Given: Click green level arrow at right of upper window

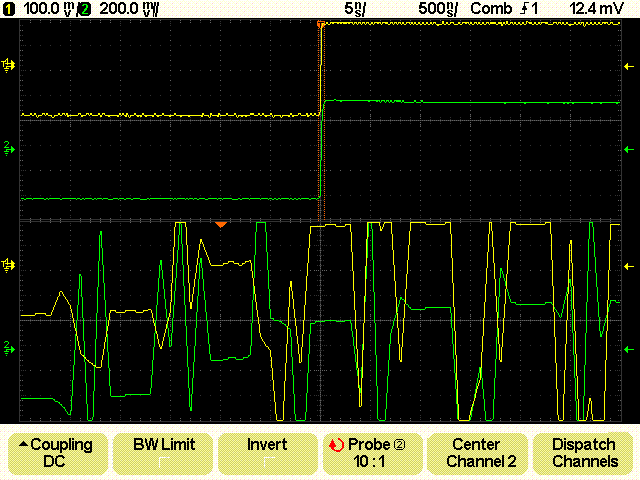Looking at the screenshot, I should pyautogui.click(x=629, y=150).
